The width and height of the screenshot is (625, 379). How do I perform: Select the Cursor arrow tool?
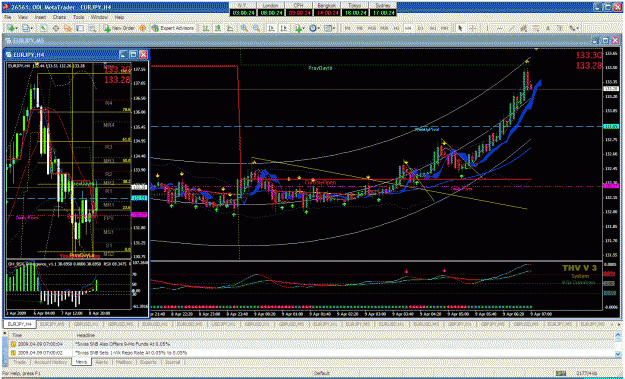pyautogui.click(x=460, y=28)
